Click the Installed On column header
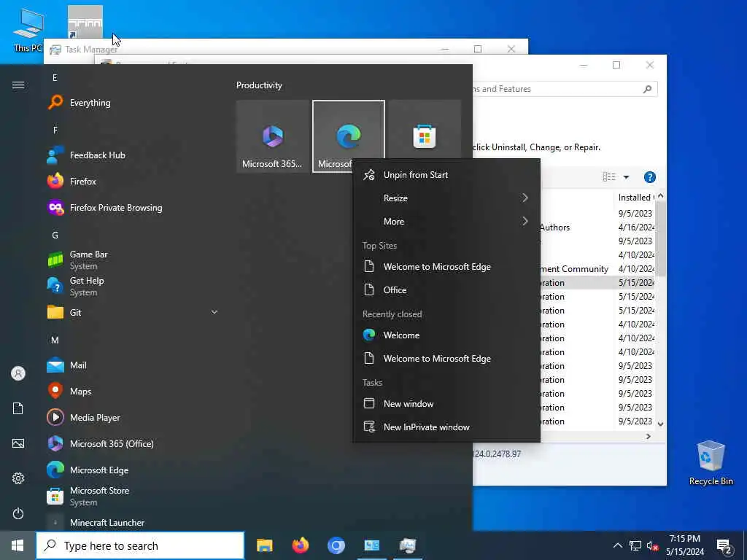This screenshot has height=560, width=747. [x=635, y=197]
